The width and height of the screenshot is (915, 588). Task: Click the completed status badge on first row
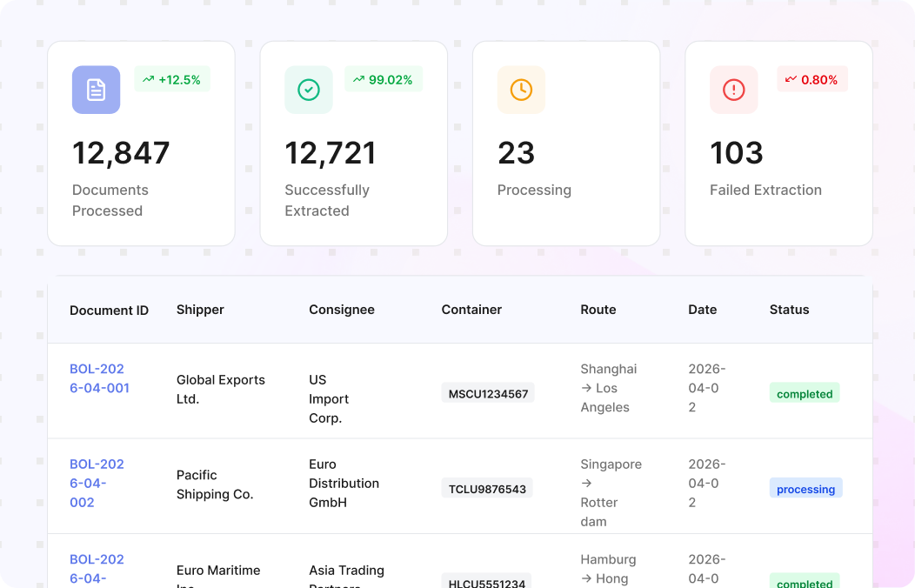(805, 394)
